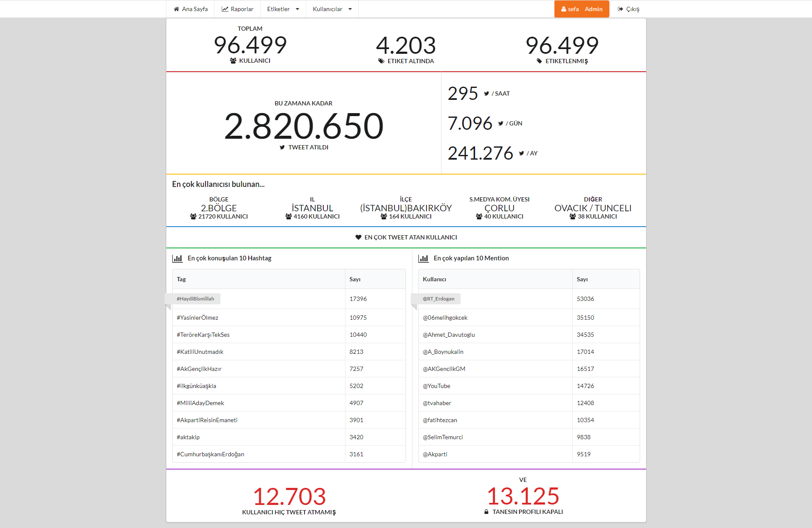Click the Tag column header
The width and height of the screenshot is (812, 528).
[x=259, y=279]
